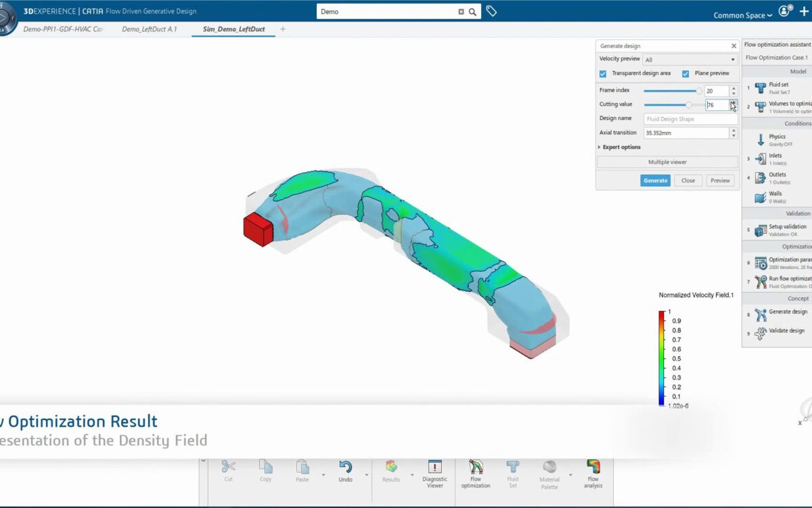Click the Cutting value stepper arrows
Image resolution: width=812 pixels, height=508 pixels.
click(734, 105)
